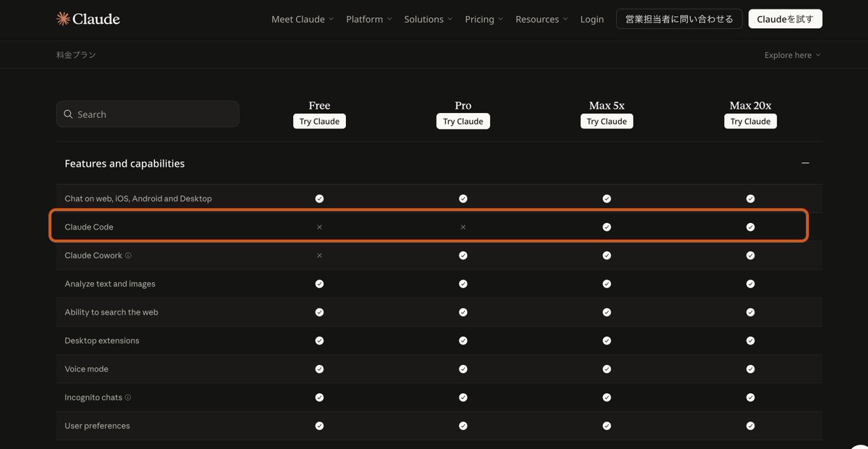Click the Desktop extensions row label
Screen dimensions: 868x449
point(102,340)
